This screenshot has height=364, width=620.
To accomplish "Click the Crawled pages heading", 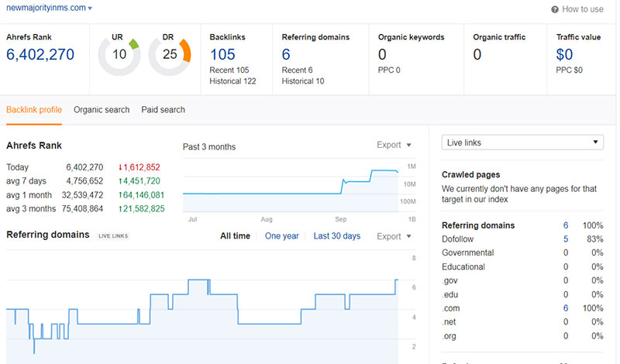I will tap(471, 175).
